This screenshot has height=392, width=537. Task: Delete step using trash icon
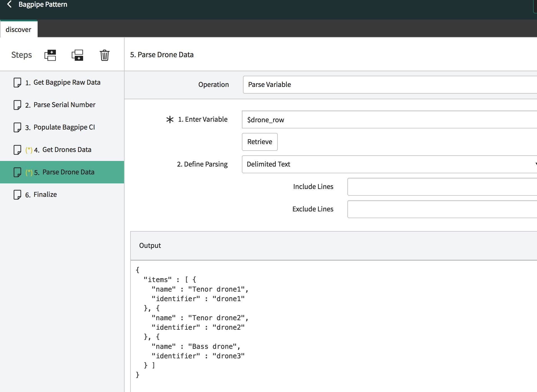pyautogui.click(x=105, y=55)
